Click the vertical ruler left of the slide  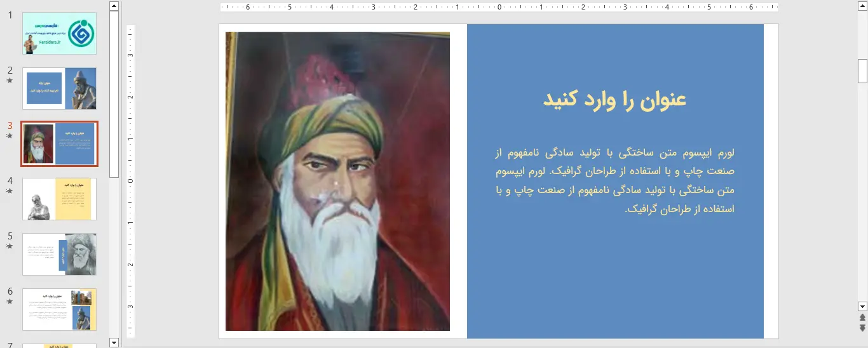[x=131, y=181]
